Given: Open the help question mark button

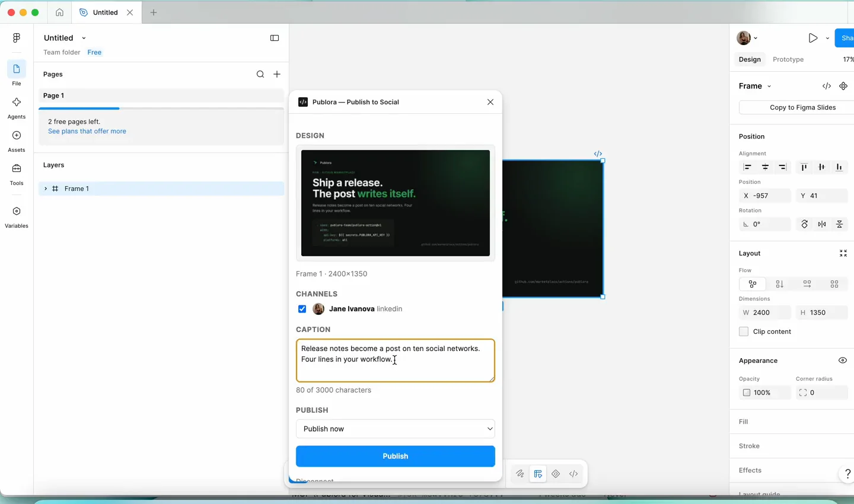Looking at the screenshot, I should (x=847, y=473).
